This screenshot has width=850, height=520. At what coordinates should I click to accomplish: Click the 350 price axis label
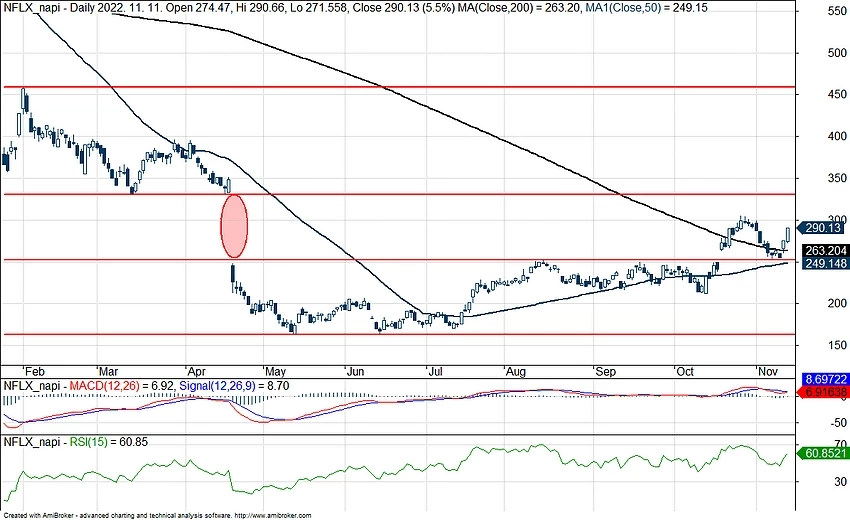(837, 178)
